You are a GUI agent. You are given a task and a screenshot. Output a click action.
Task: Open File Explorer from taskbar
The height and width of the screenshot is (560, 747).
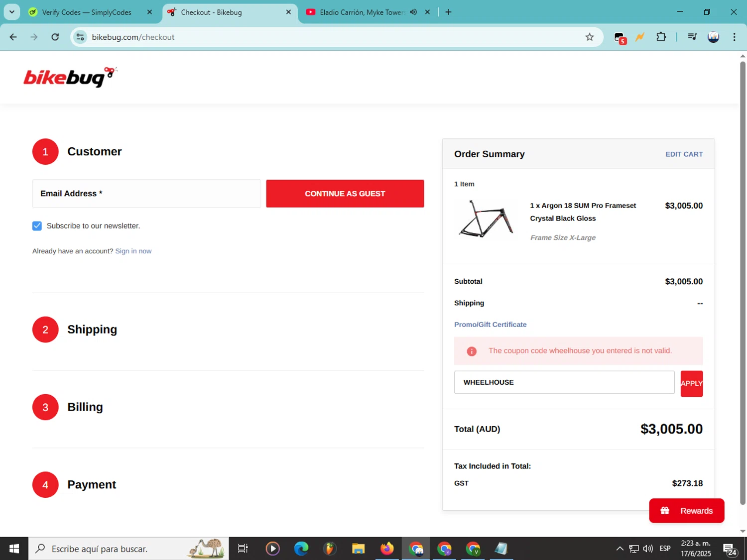[358, 549]
